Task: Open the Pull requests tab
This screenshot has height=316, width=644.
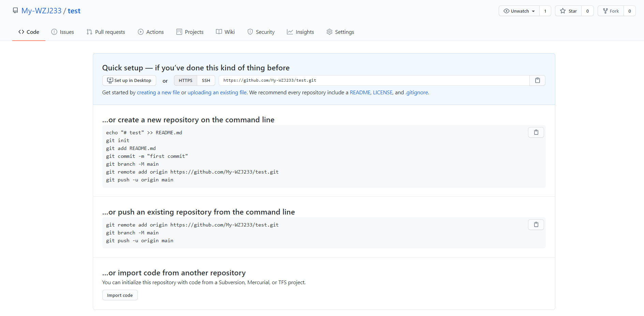Action: click(106, 32)
